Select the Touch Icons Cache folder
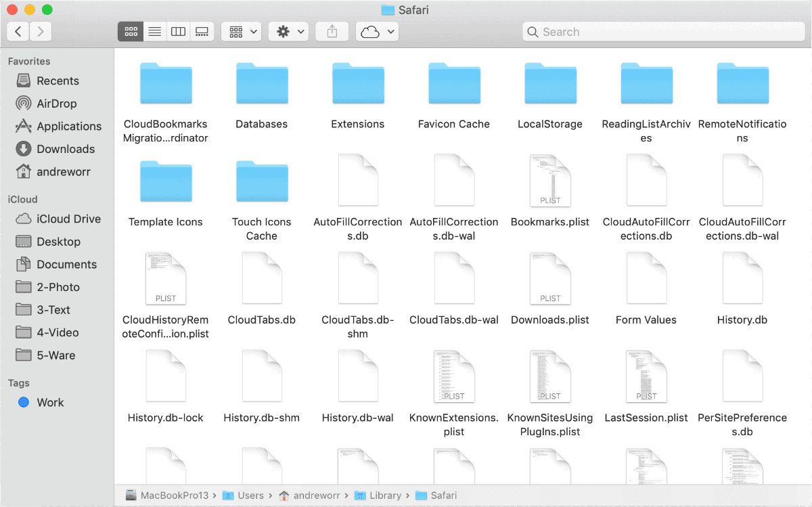This screenshot has height=507, width=812. point(262,181)
